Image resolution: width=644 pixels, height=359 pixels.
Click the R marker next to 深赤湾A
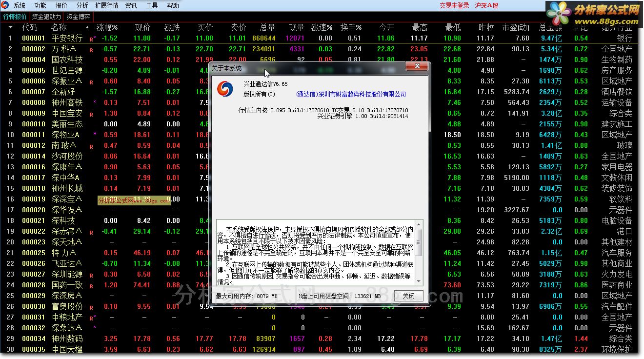pyautogui.click(x=91, y=233)
